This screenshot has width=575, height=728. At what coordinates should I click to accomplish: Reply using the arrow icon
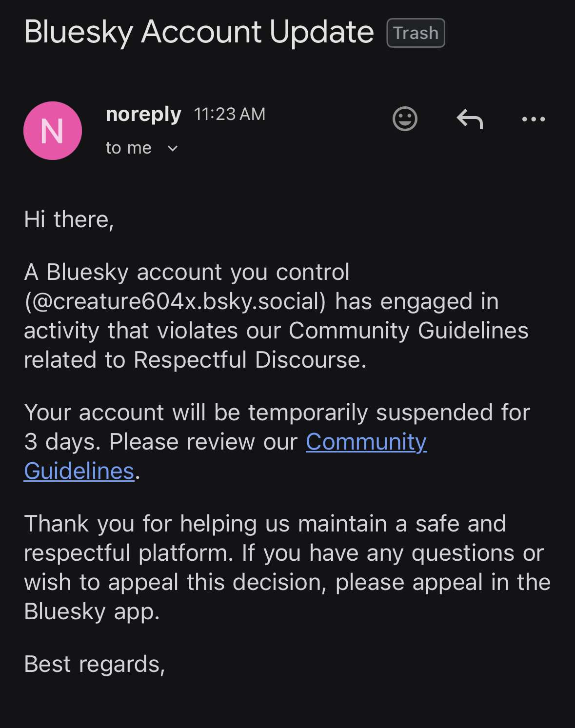tap(469, 118)
